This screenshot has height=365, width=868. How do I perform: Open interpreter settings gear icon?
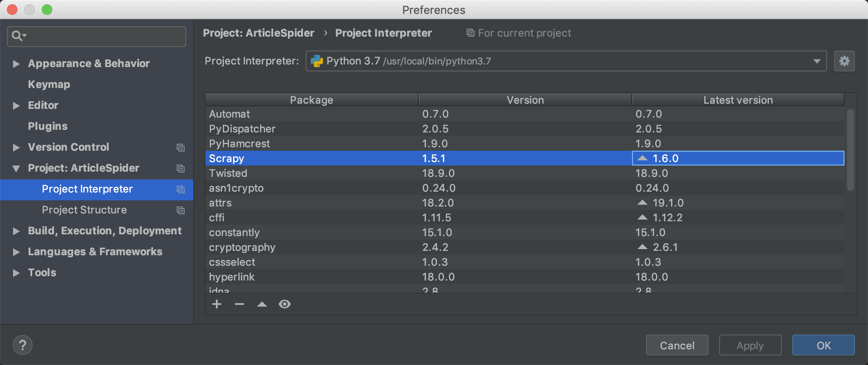click(x=844, y=61)
